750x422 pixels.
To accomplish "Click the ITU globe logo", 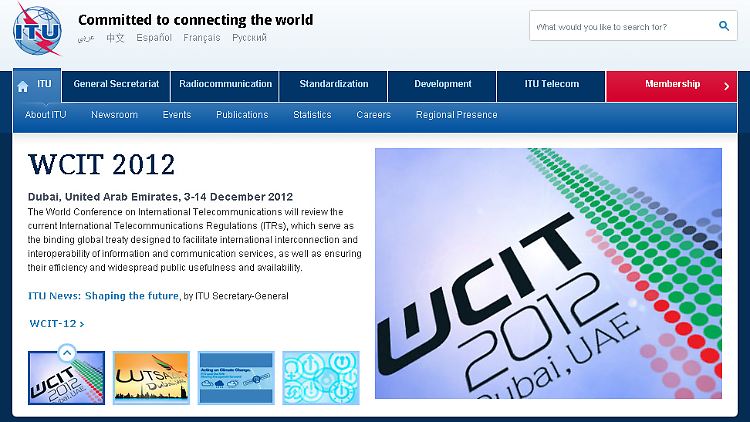I will point(37,30).
